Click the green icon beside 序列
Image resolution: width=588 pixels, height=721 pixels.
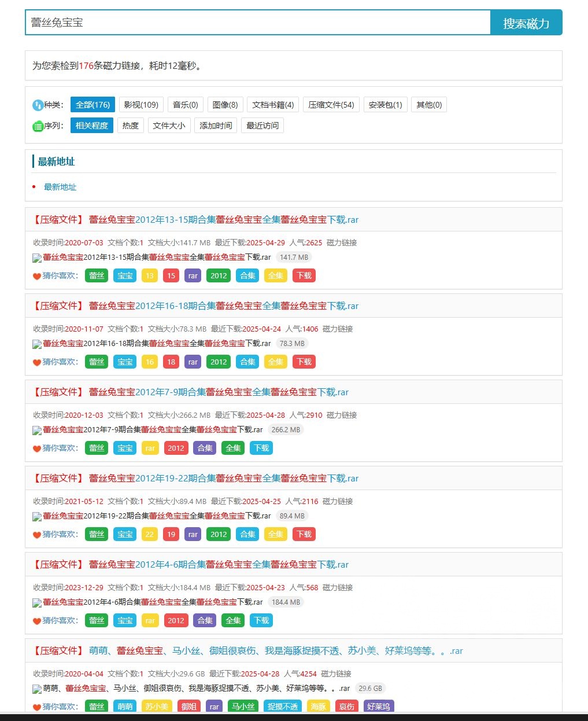tap(38, 126)
